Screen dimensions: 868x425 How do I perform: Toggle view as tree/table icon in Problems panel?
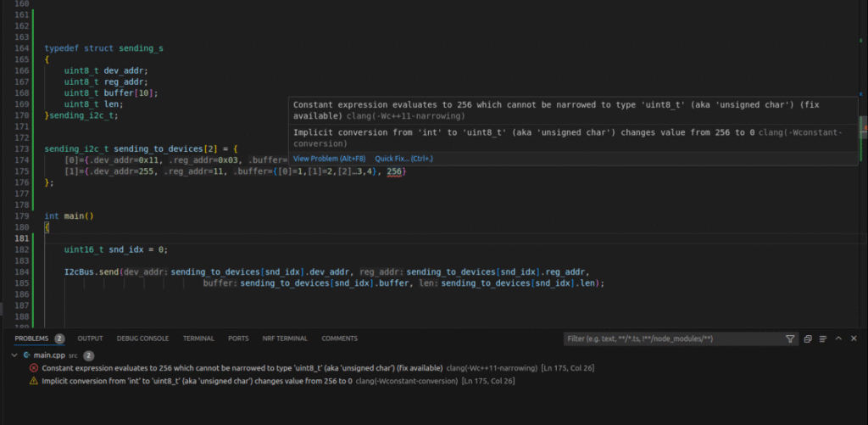click(823, 338)
